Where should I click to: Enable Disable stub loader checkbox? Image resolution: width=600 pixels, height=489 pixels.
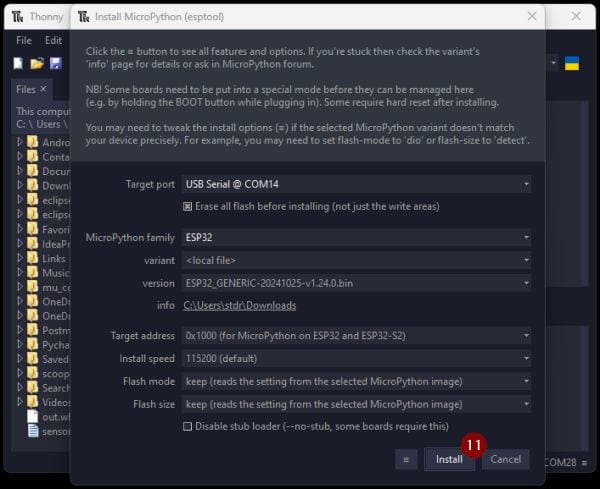pyautogui.click(x=187, y=426)
